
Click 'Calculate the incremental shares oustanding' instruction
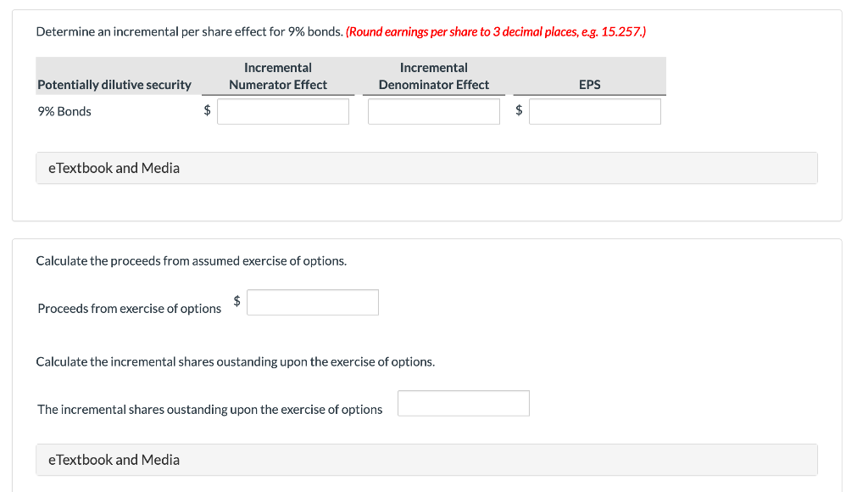pos(236,362)
